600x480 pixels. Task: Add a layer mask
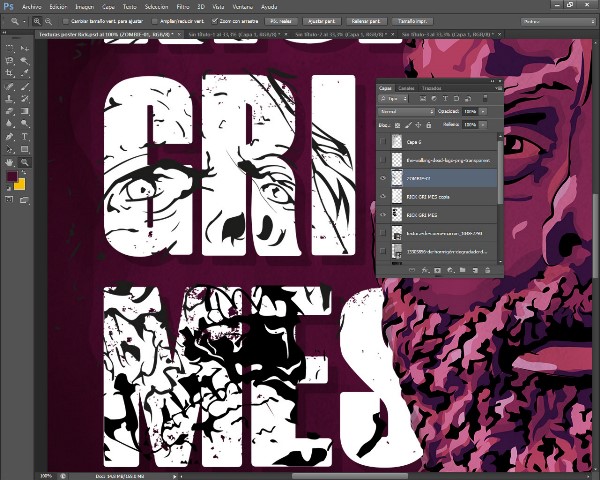tap(437, 270)
